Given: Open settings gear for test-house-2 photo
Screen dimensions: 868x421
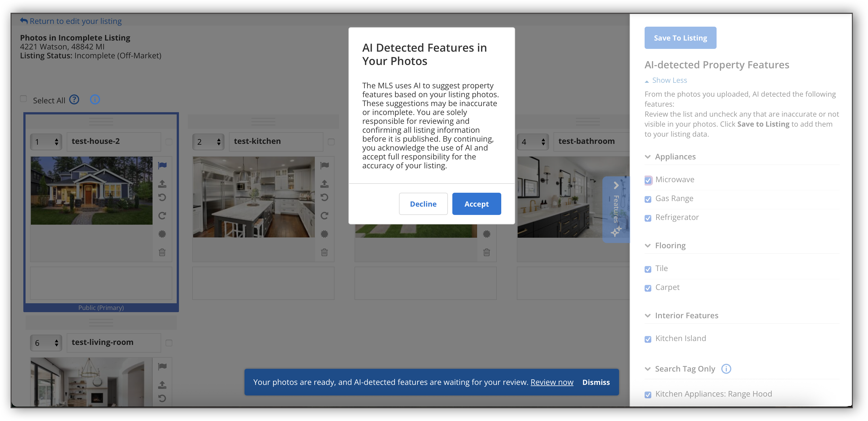Looking at the screenshot, I should click(x=162, y=234).
